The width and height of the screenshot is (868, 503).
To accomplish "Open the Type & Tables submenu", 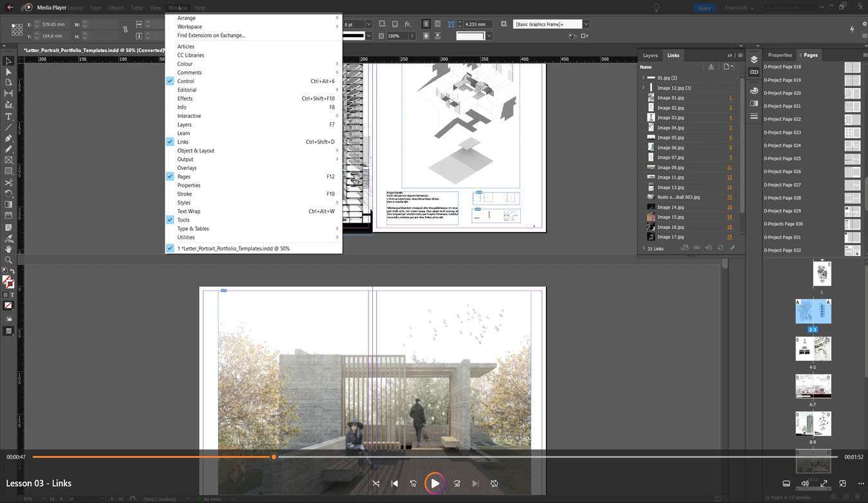I will pos(253,228).
